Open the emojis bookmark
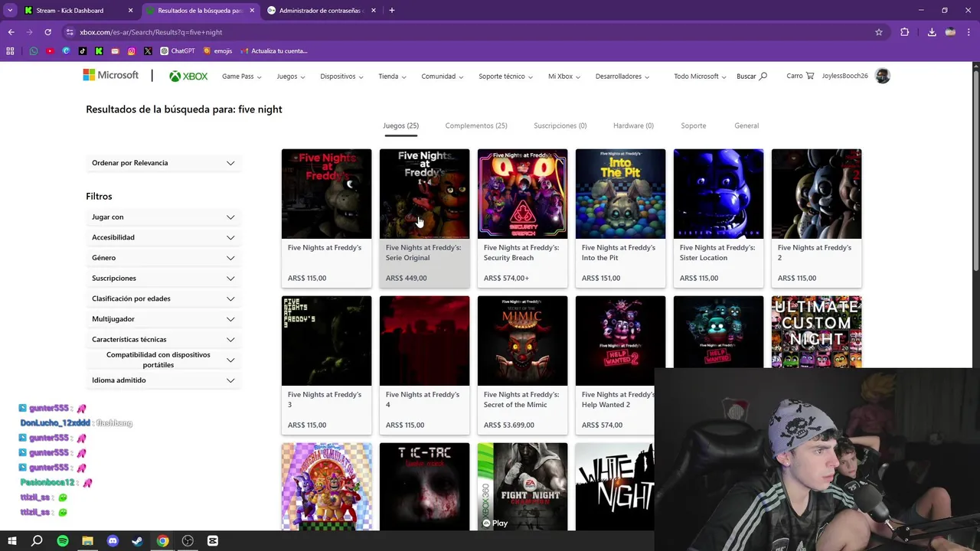Viewport: 980px width, 551px height. pos(217,51)
